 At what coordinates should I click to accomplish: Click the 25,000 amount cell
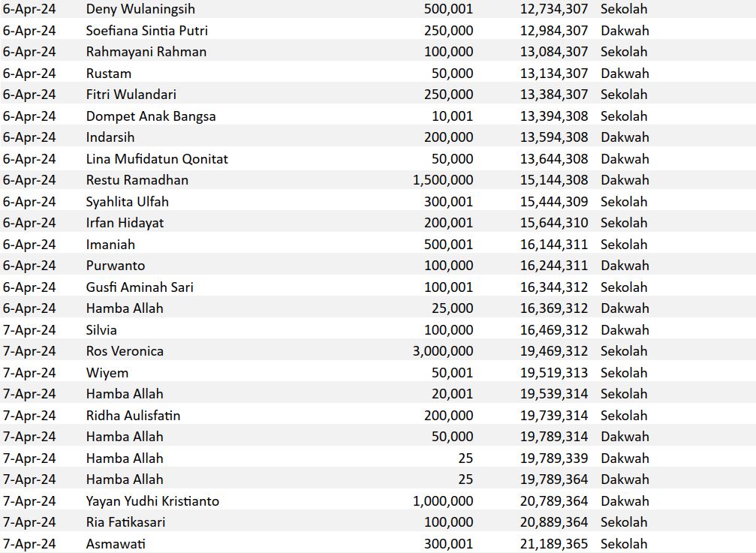[x=452, y=308]
